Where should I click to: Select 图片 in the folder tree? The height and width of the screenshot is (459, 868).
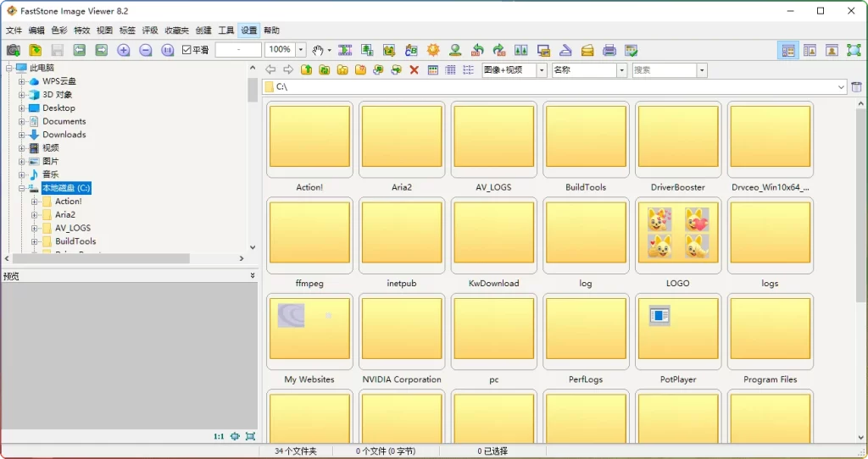[50, 161]
